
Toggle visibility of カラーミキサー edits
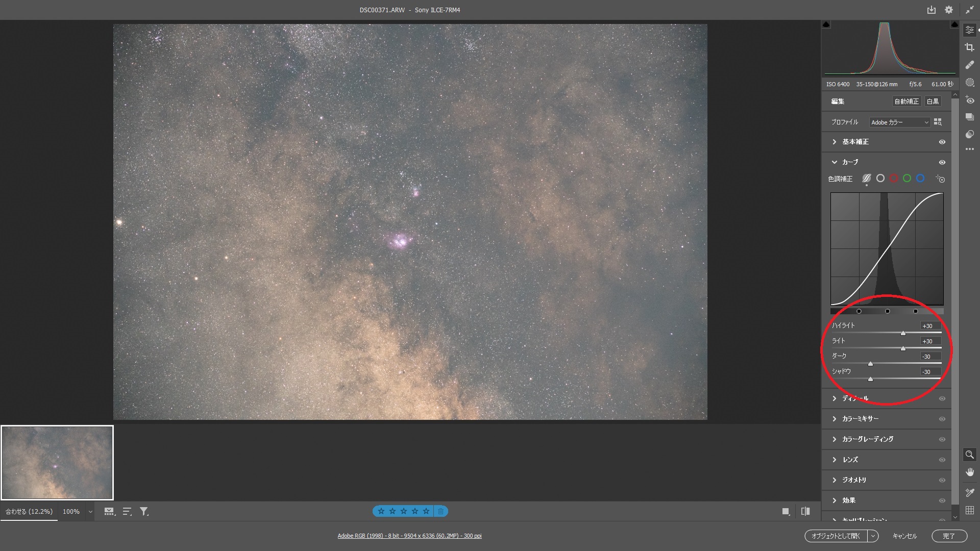942,419
